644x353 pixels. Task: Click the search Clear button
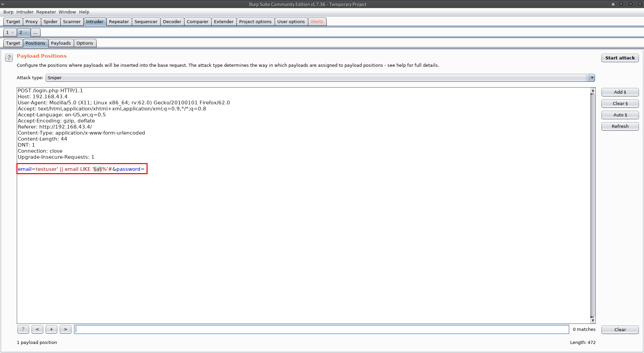coord(620,330)
